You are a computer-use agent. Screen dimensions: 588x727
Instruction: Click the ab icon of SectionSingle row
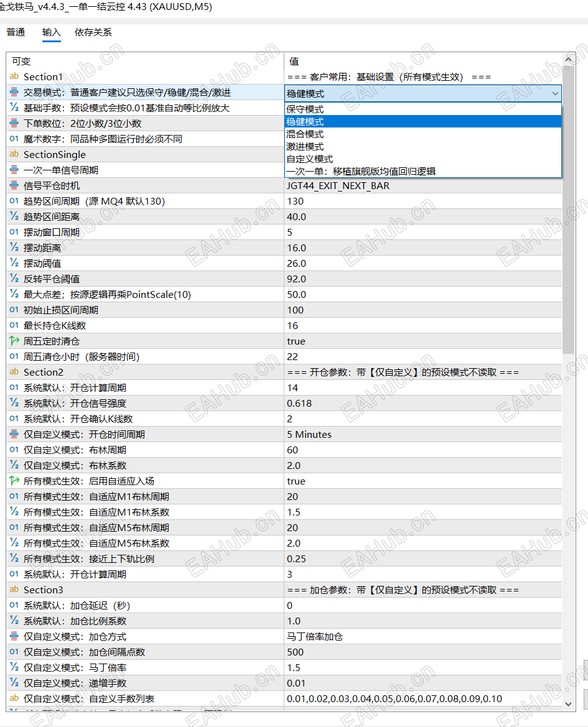pos(14,154)
